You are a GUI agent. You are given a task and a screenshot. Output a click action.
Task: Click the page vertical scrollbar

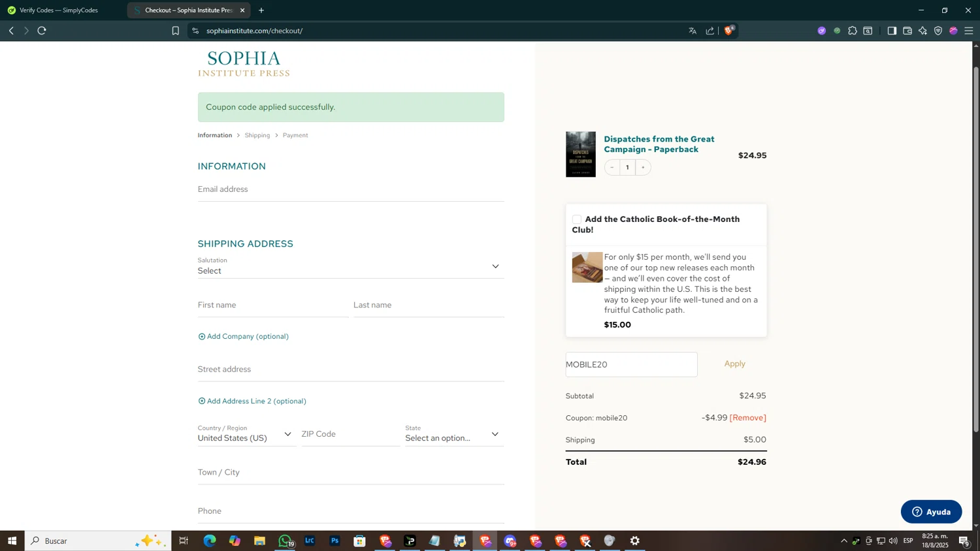pos(976,248)
